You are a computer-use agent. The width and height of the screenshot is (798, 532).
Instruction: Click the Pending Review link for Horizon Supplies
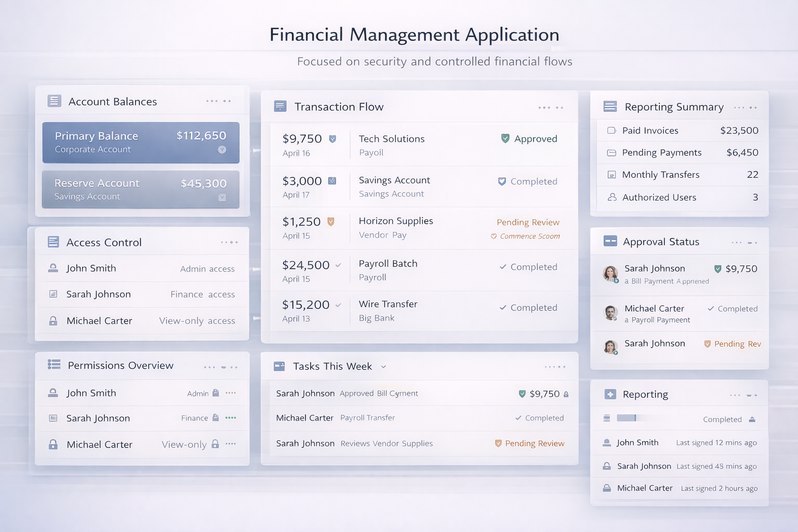coord(528,222)
